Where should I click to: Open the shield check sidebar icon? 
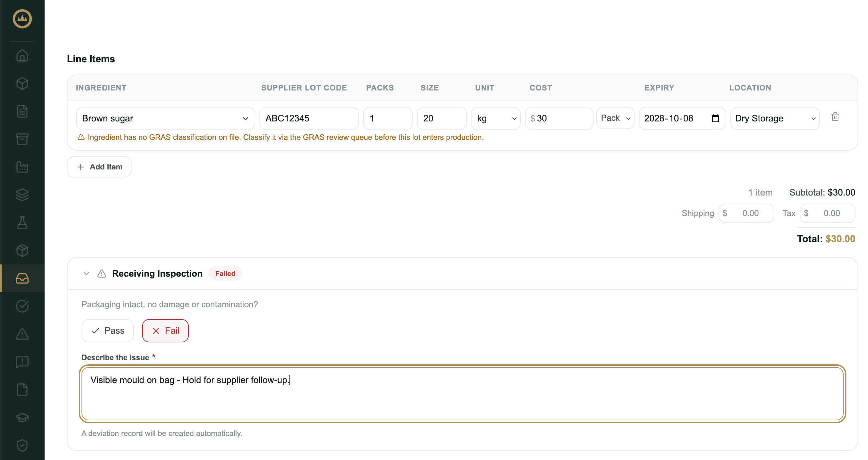pyautogui.click(x=22, y=445)
